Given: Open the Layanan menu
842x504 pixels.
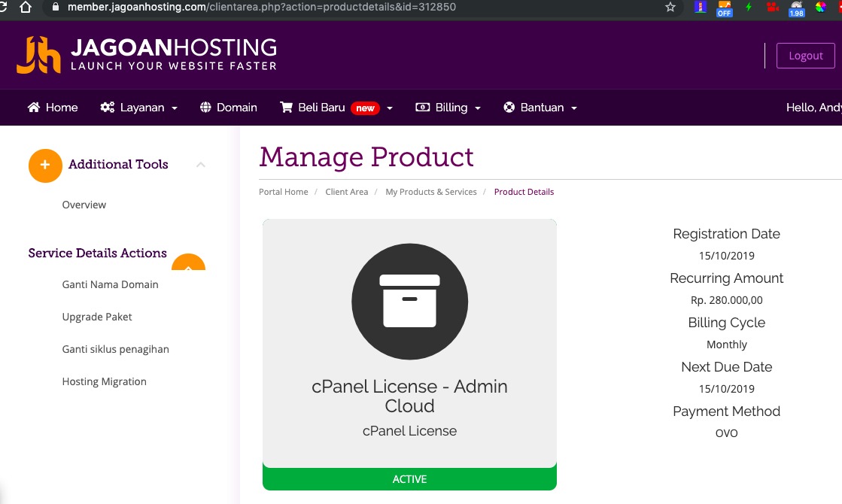Looking at the screenshot, I should tap(138, 108).
